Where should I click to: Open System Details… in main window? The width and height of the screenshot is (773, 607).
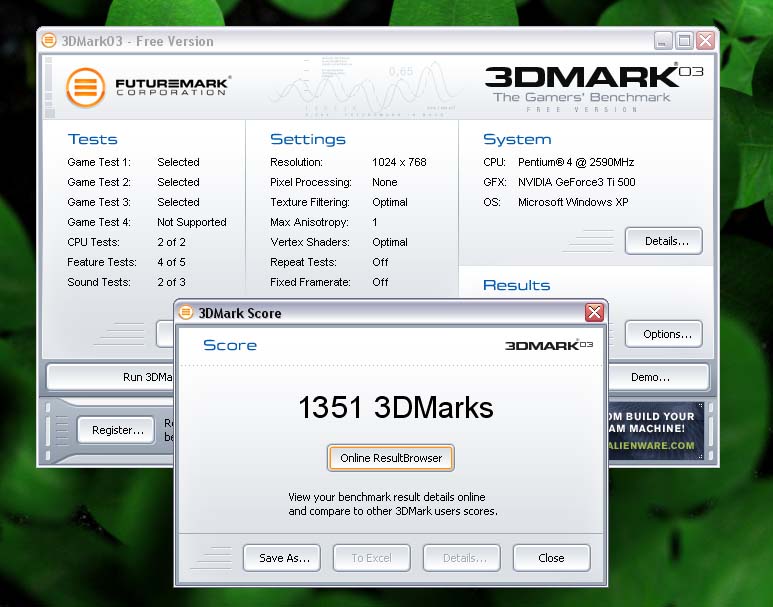pyautogui.click(x=664, y=241)
